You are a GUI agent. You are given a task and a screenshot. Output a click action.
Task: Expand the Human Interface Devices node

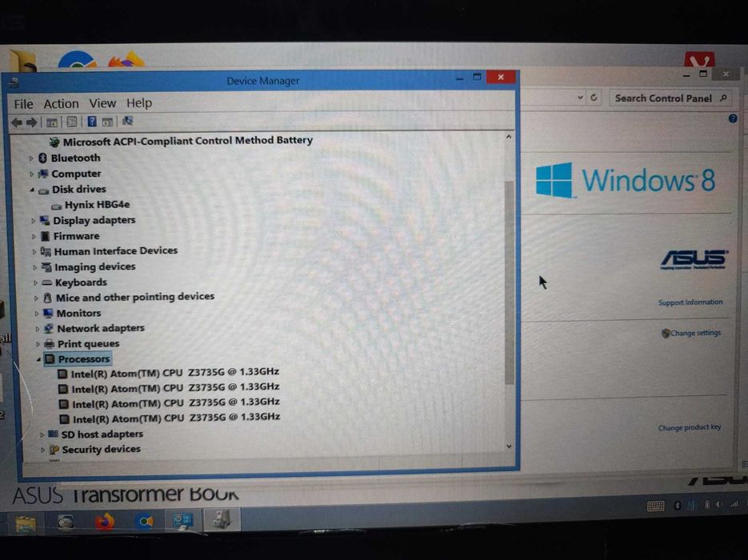[34, 252]
